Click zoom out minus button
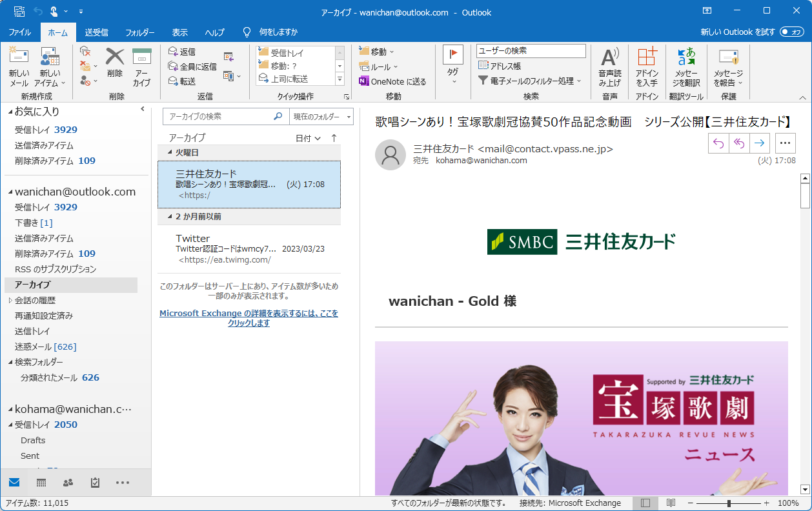The image size is (812, 511). click(690, 503)
